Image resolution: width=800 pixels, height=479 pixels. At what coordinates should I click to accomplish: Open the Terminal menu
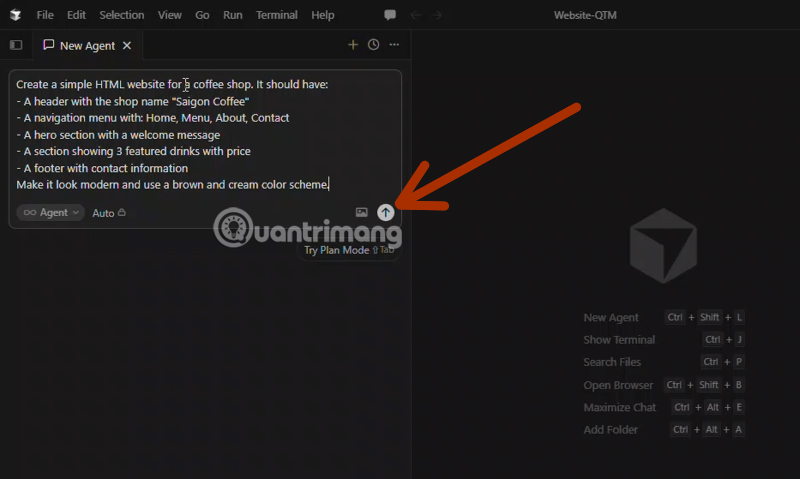pyautogui.click(x=277, y=15)
